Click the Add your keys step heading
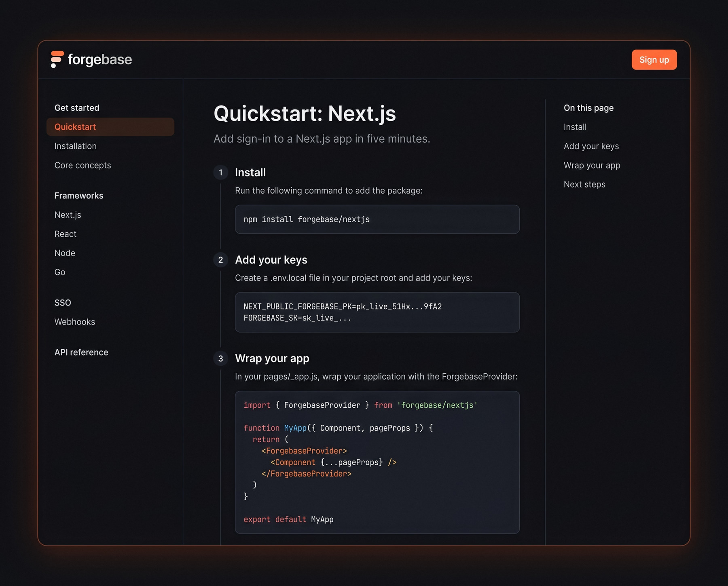Image resolution: width=728 pixels, height=586 pixels. [x=271, y=260]
